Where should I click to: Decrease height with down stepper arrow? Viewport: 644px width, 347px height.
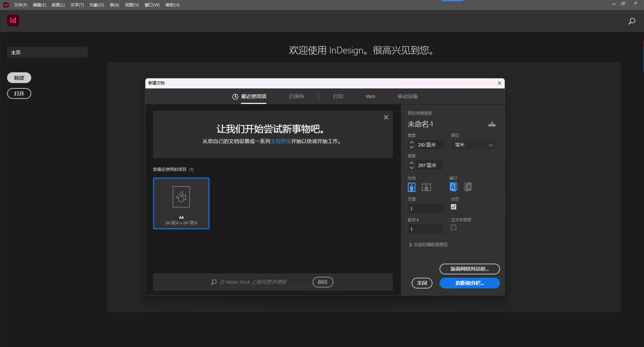[411, 167]
